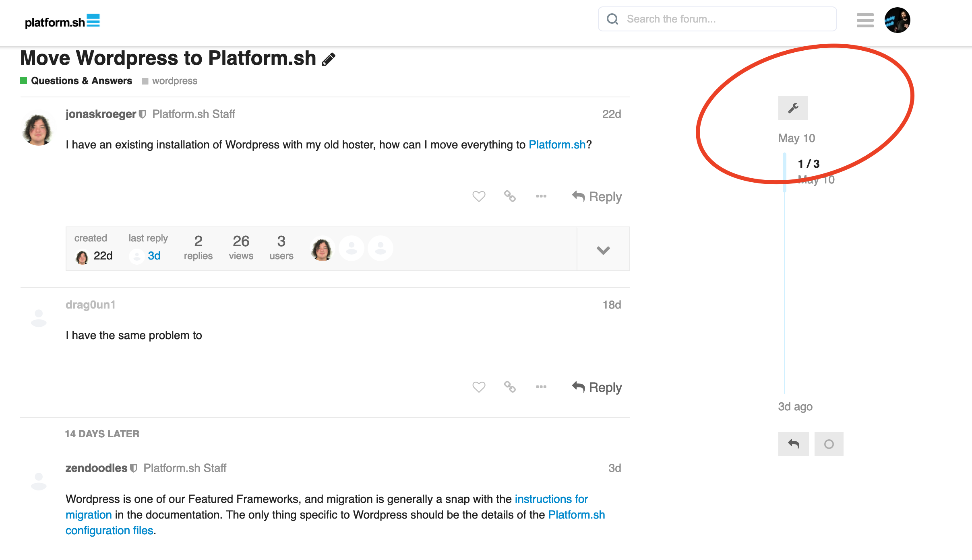Jump to last reply via 3d link

(154, 256)
